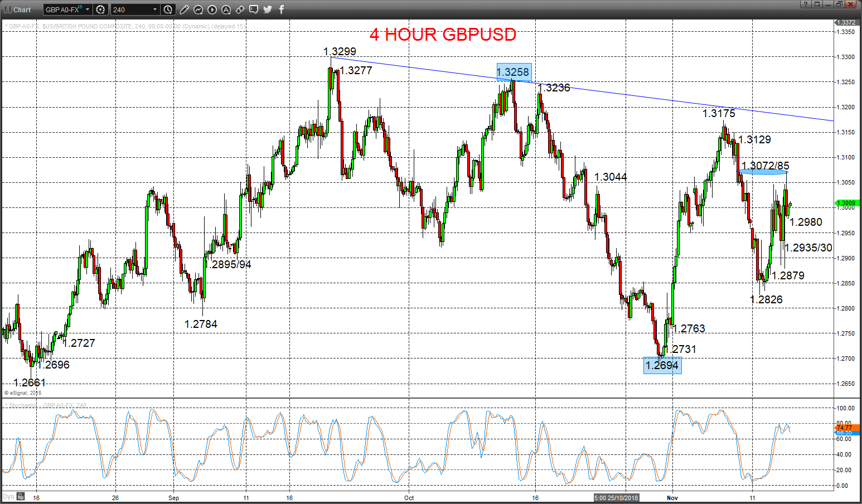Close the chart window
Image resolution: width=862 pixels, height=504 pixels.
tap(851, 4)
